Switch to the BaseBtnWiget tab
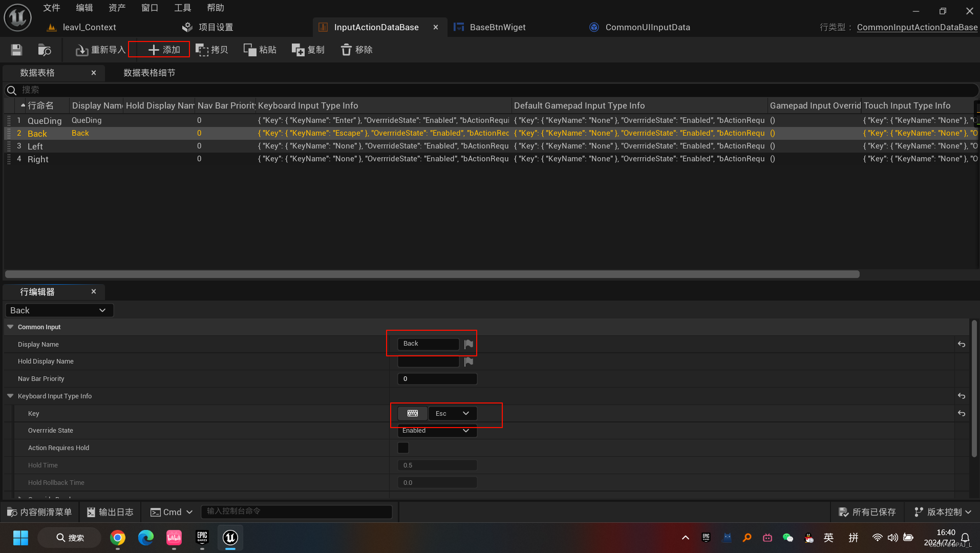The height and width of the screenshot is (553, 980). tap(497, 27)
